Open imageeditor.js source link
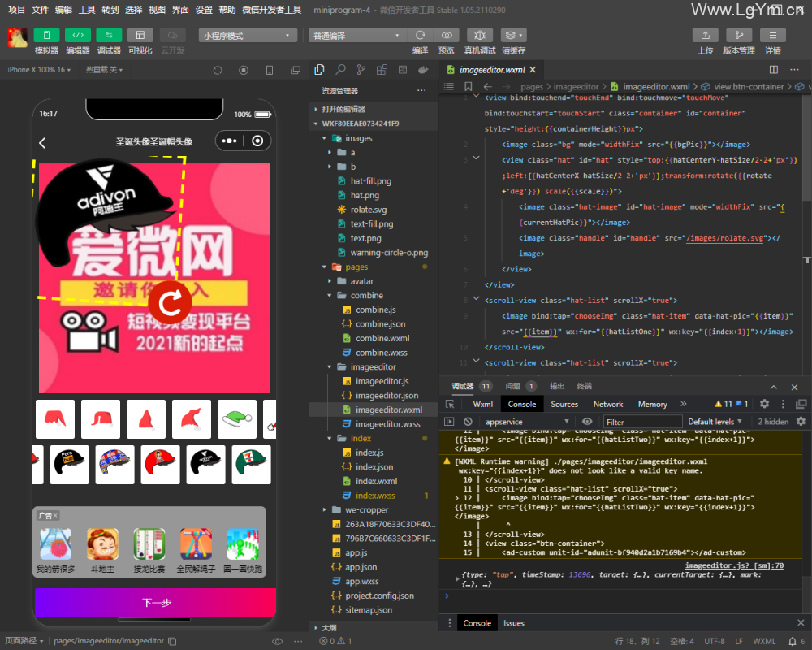 tap(734, 565)
